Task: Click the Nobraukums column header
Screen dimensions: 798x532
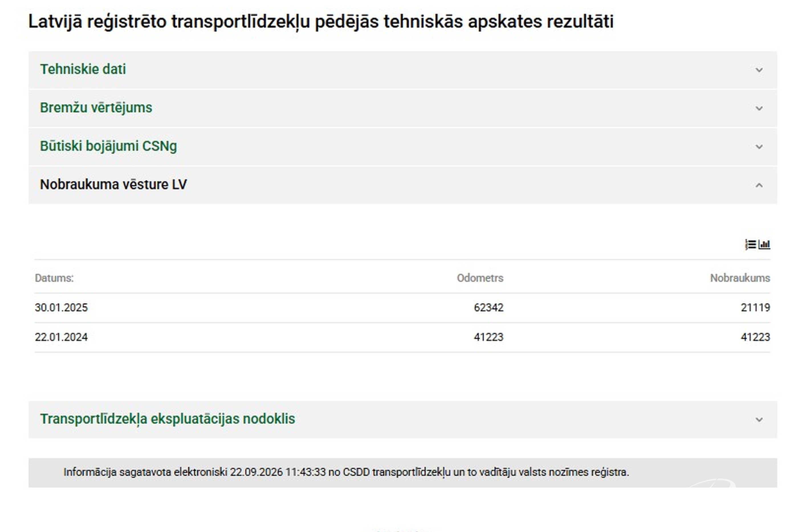Action: [740, 278]
